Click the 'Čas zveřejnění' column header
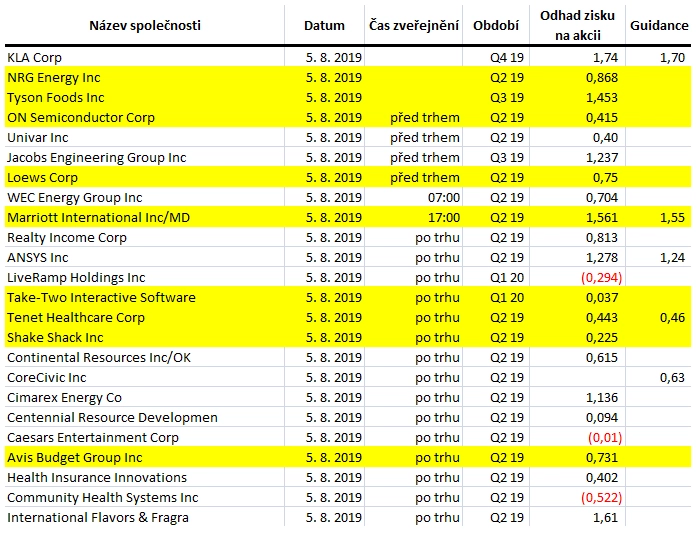The image size is (699, 533). click(x=414, y=25)
